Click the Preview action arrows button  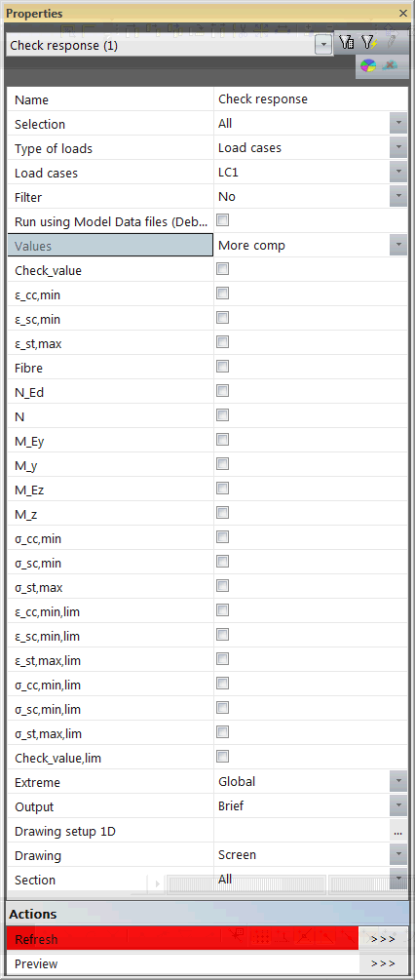coord(383,963)
